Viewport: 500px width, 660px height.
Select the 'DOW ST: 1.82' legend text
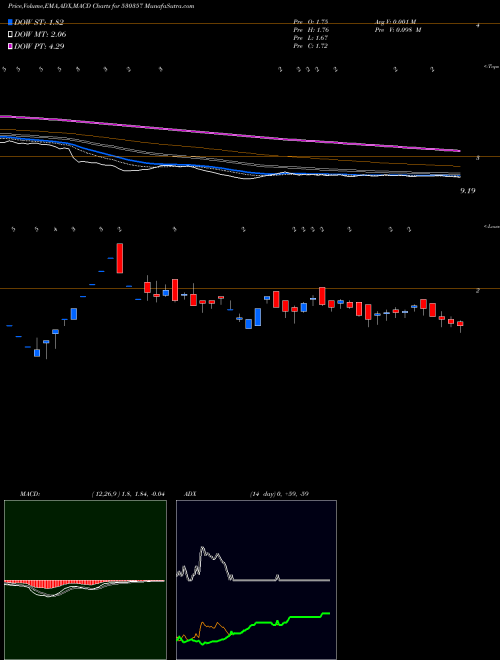(38, 22)
